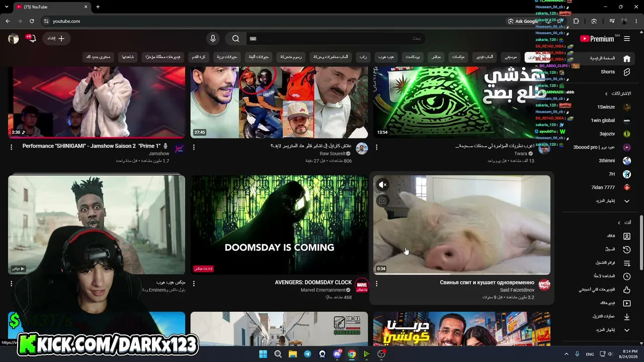Open Discord from the taskbar
644x362 pixels.
[337, 354]
